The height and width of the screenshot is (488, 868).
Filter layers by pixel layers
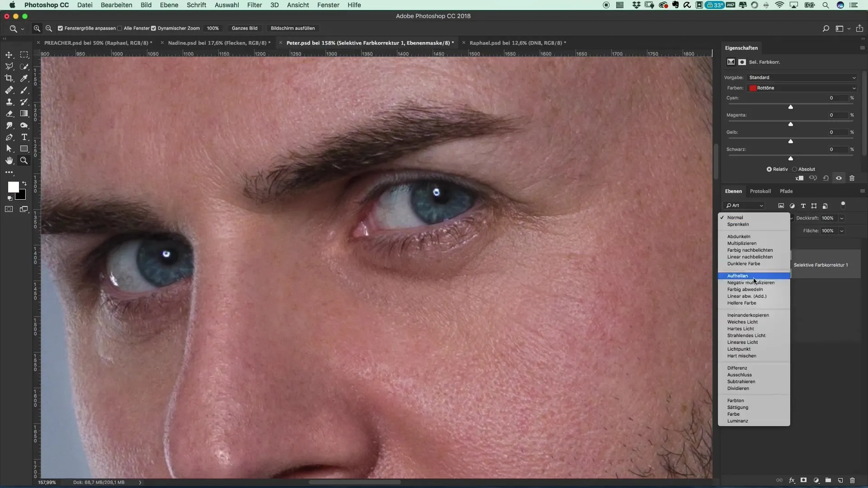click(x=781, y=206)
